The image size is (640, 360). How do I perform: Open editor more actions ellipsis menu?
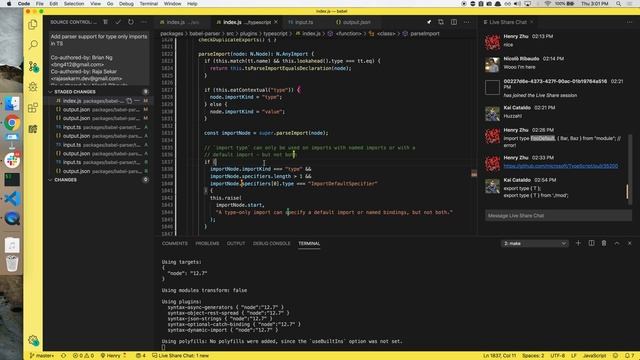point(467,22)
